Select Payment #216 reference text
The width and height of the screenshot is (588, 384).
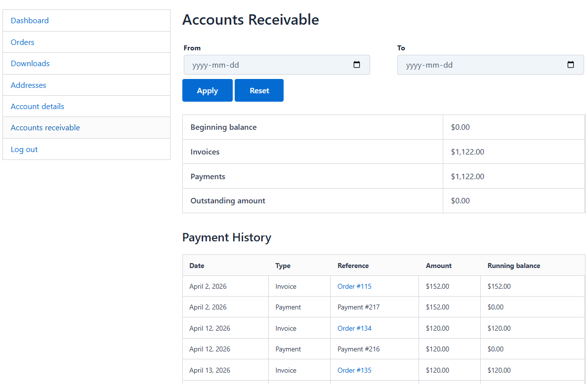pyautogui.click(x=359, y=349)
